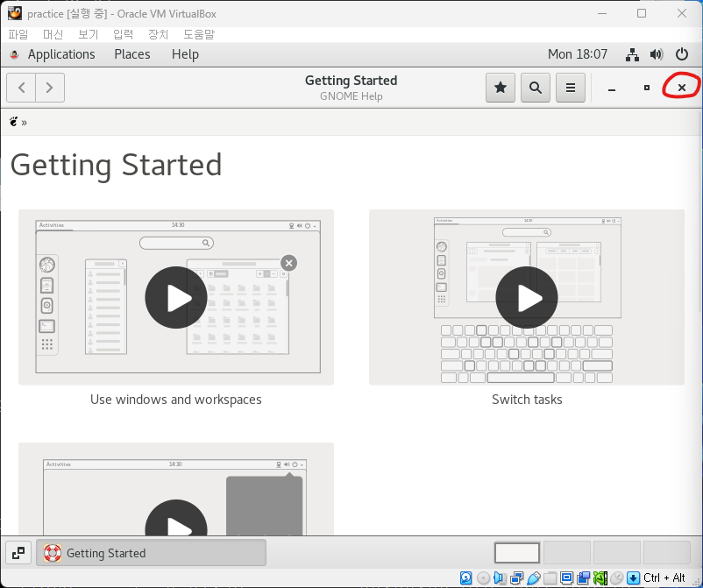Image resolution: width=703 pixels, height=588 pixels.
Task: Click VirtualBox display status icon
Action: [567, 578]
